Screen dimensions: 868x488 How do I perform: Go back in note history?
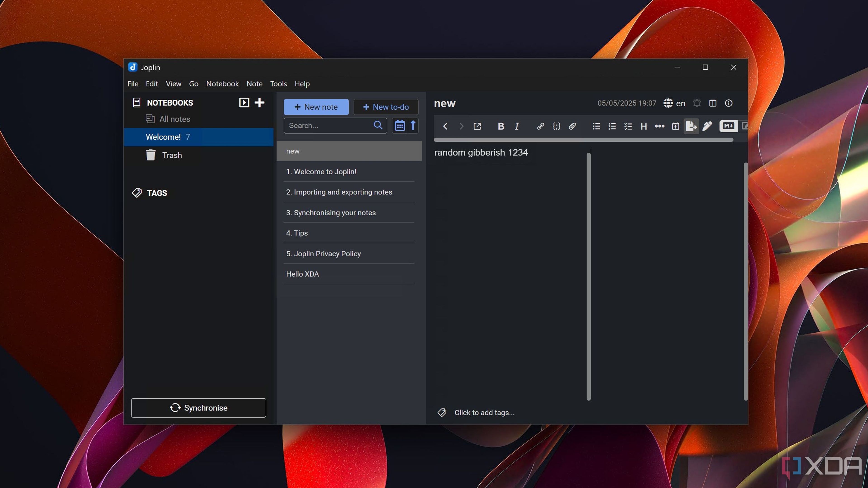445,126
